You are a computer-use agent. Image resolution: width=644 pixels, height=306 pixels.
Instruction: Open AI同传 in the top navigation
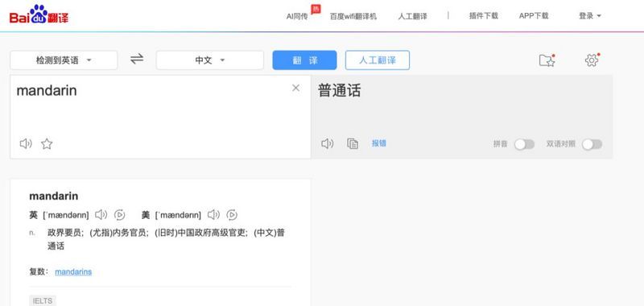pyautogui.click(x=297, y=16)
